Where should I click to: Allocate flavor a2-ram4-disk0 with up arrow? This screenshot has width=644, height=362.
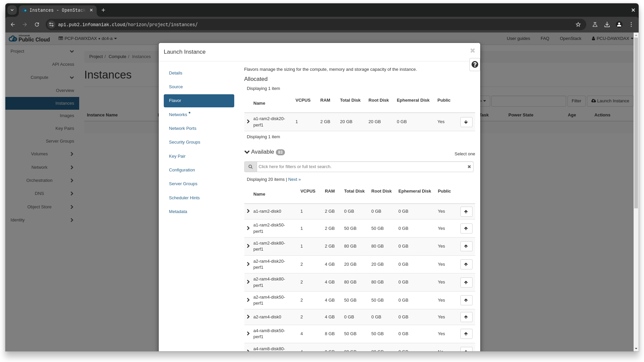pyautogui.click(x=466, y=317)
